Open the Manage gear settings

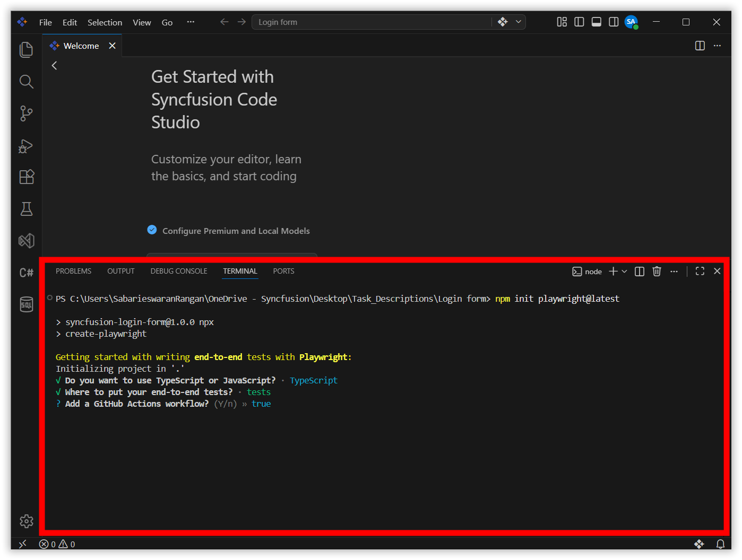(x=26, y=521)
